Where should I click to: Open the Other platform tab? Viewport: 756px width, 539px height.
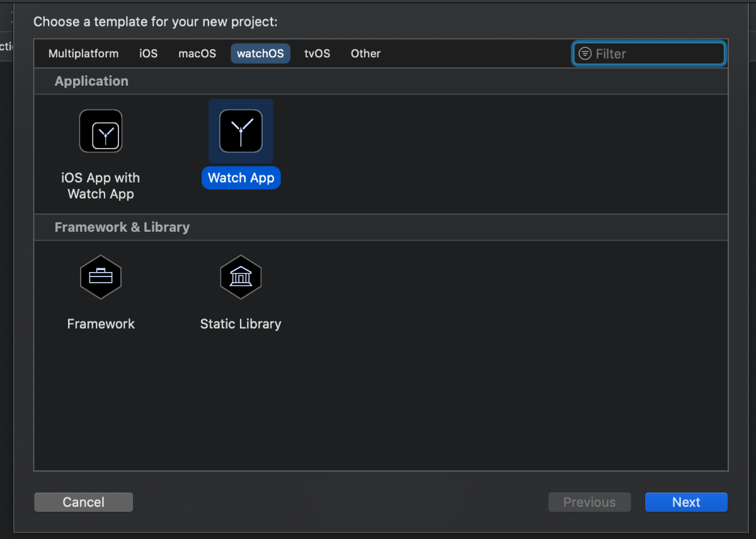(365, 54)
